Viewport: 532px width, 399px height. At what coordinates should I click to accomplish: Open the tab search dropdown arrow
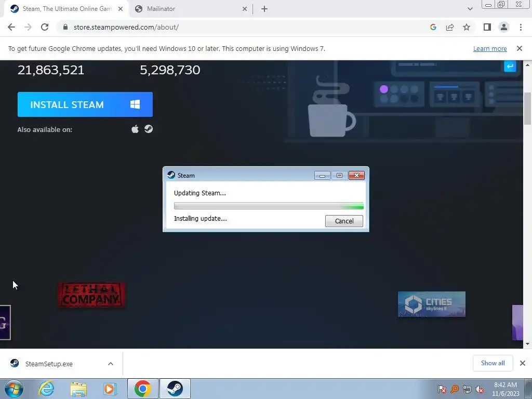pos(470,9)
